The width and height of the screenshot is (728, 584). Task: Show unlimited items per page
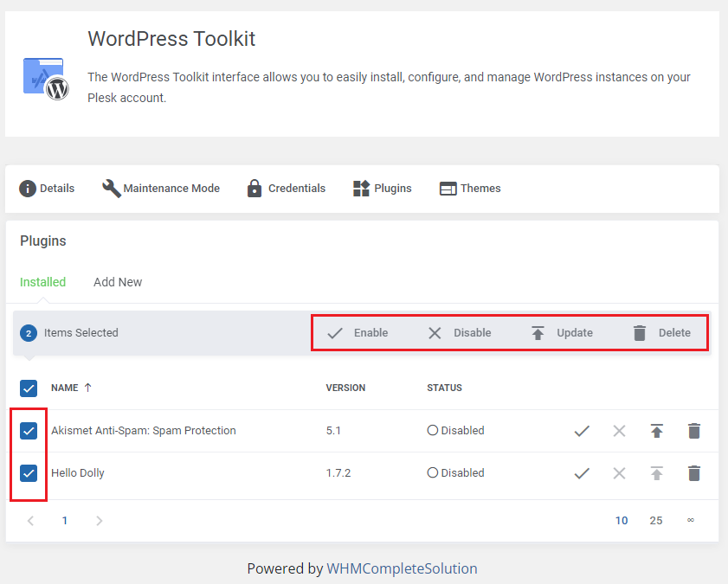pos(691,521)
